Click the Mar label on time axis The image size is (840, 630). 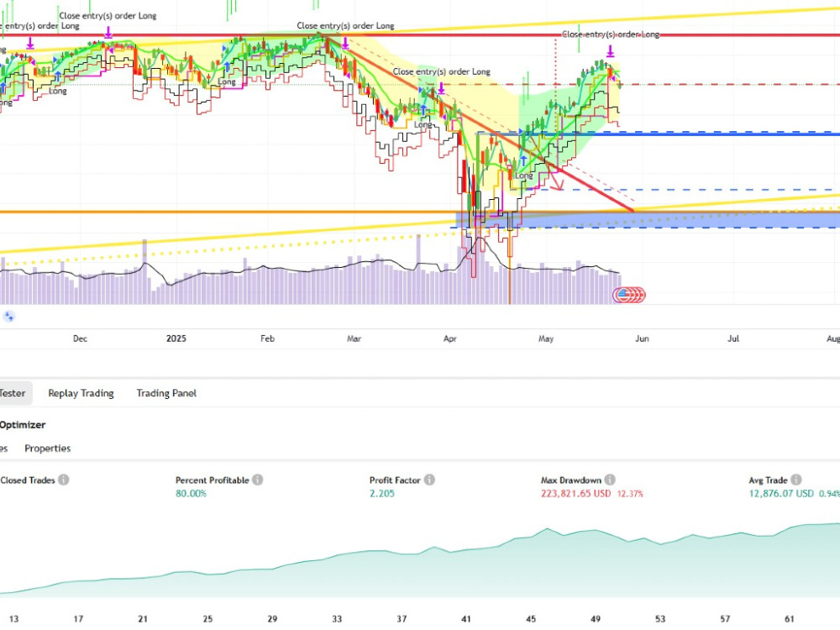[354, 339]
